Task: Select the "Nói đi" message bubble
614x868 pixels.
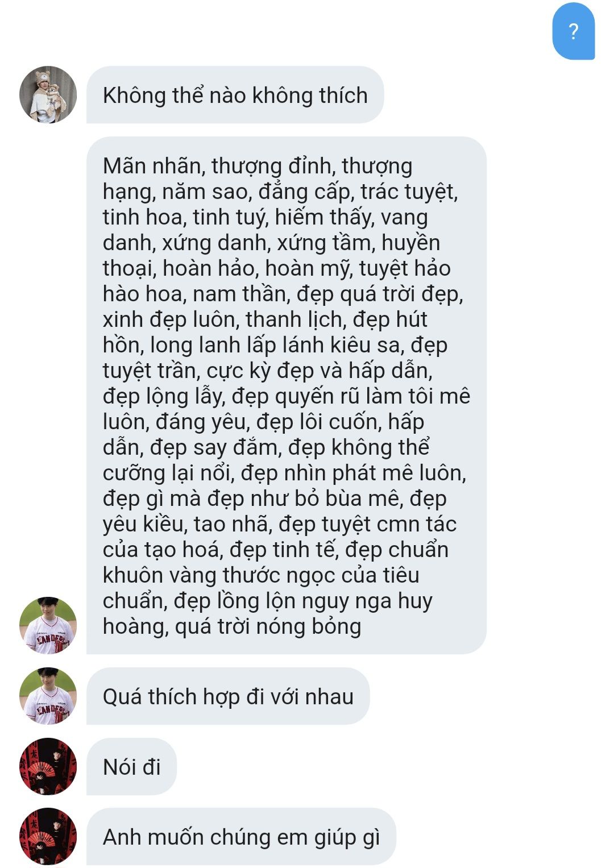Action: [132, 767]
